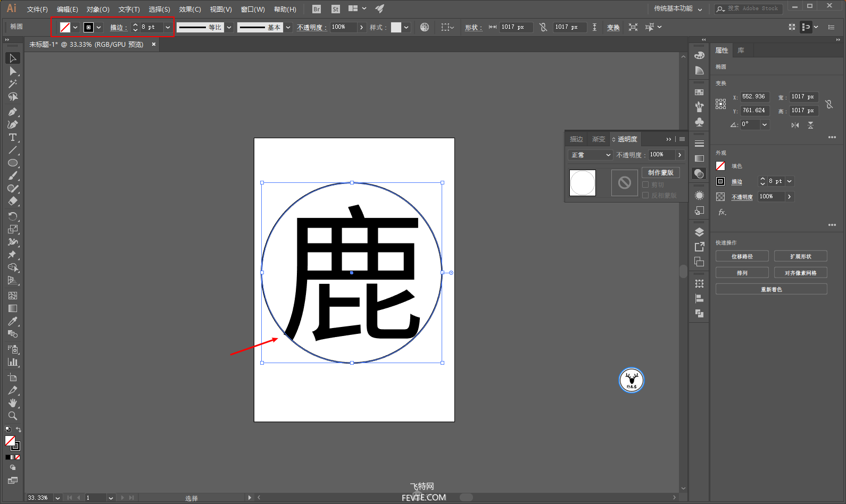Open the Object menu
Image resolution: width=846 pixels, height=504 pixels.
pyautogui.click(x=98, y=9)
